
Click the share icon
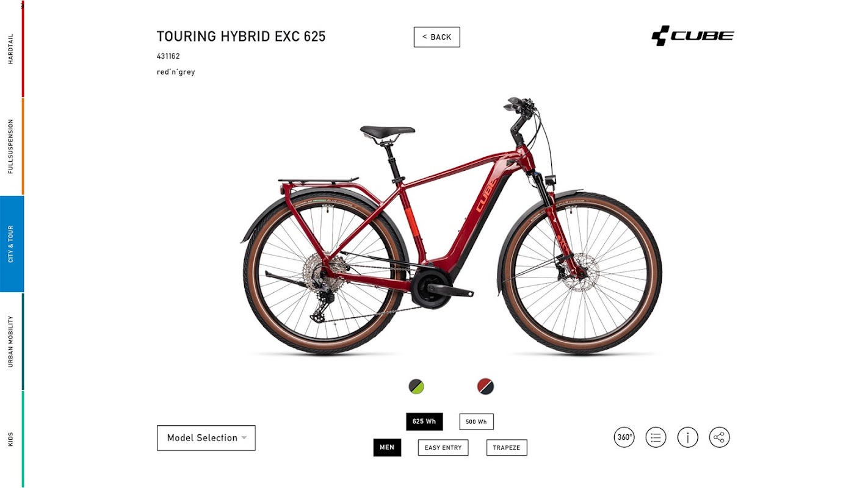tap(719, 437)
